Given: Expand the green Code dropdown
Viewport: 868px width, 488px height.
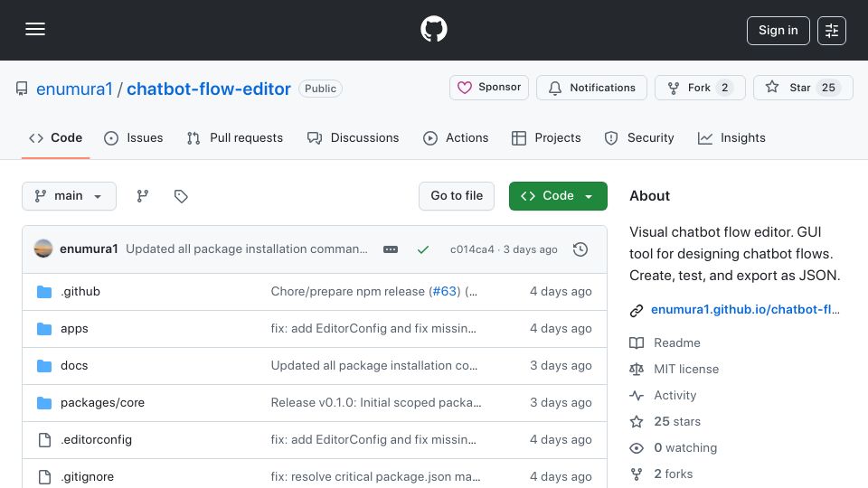Looking at the screenshot, I should (x=558, y=196).
